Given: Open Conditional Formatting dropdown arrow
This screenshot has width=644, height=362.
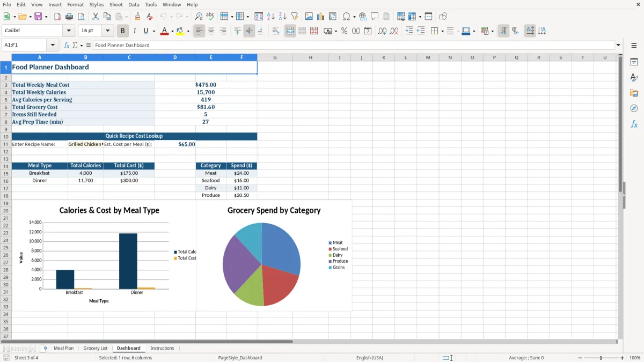Looking at the screenshot, I should pos(492,31).
